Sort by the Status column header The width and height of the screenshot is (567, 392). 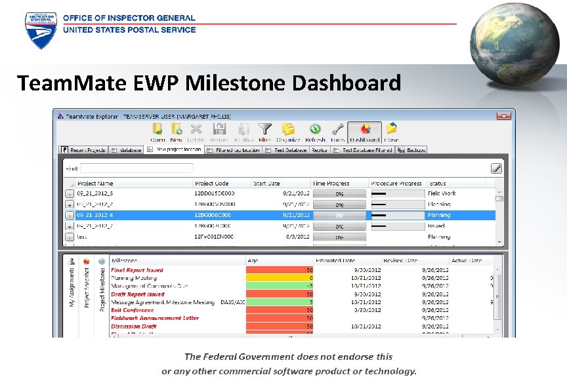point(456,183)
